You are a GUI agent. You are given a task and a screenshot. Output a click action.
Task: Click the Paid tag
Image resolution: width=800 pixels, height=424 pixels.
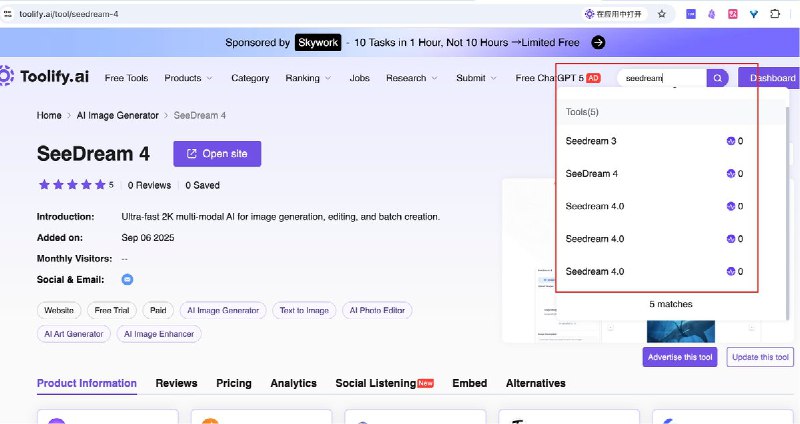pos(158,310)
